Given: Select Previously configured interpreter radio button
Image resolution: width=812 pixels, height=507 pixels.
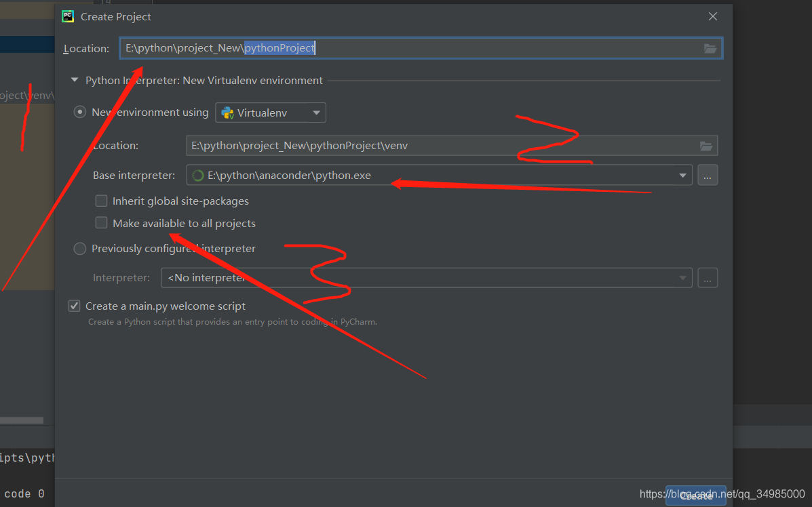Looking at the screenshot, I should [x=80, y=249].
